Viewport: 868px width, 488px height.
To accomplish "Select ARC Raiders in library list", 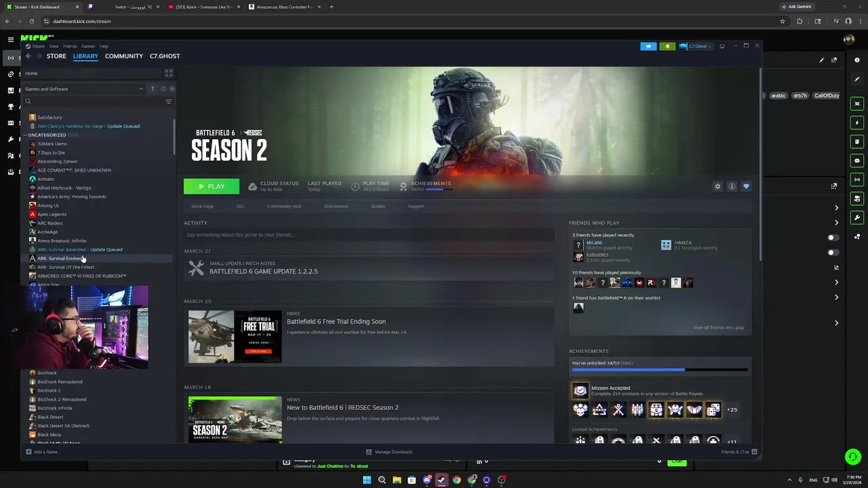I will click(x=50, y=223).
